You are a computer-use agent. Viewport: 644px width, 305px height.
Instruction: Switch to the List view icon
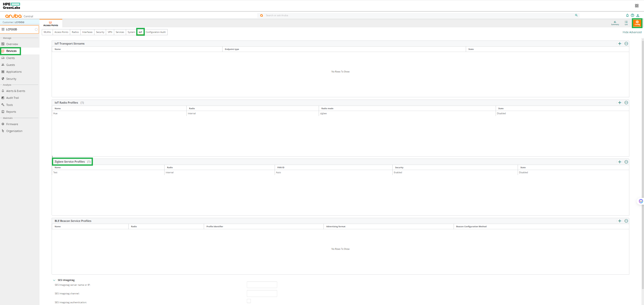pyautogui.click(x=626, y=23)
